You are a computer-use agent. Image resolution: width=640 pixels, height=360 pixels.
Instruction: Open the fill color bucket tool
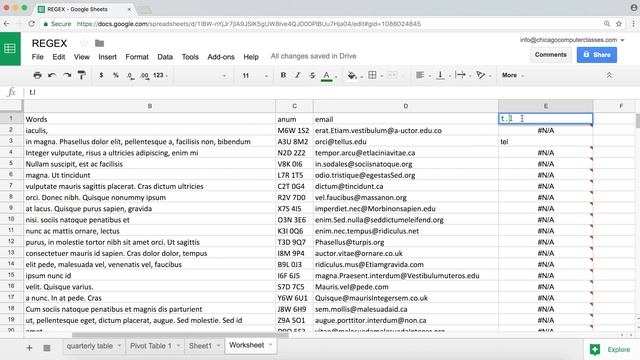tap(352, 75)
